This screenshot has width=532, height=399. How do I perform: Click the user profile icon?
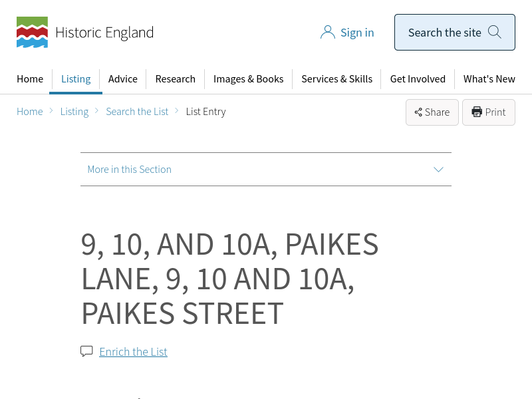pyautogui.click(x=327, y=33)
